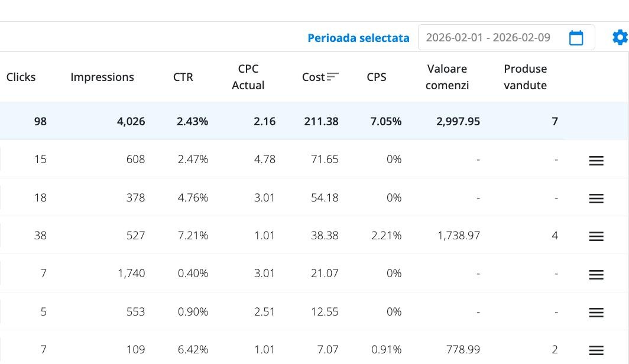Click the 2026-02-01 date range field
This screenshot has height=364, width=629.
pos(488,37)
